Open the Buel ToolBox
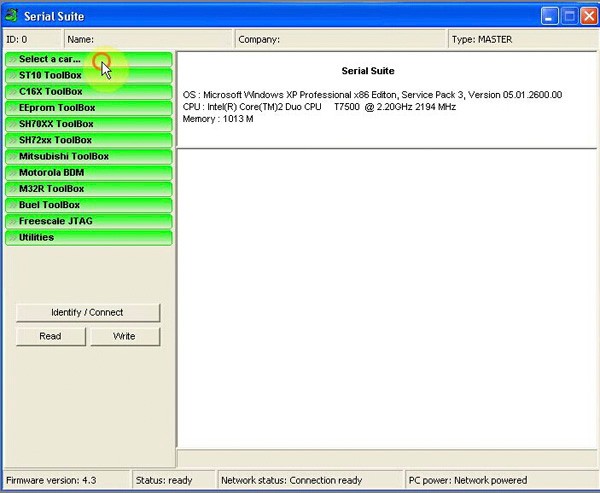600x493 pixels. 88,205
